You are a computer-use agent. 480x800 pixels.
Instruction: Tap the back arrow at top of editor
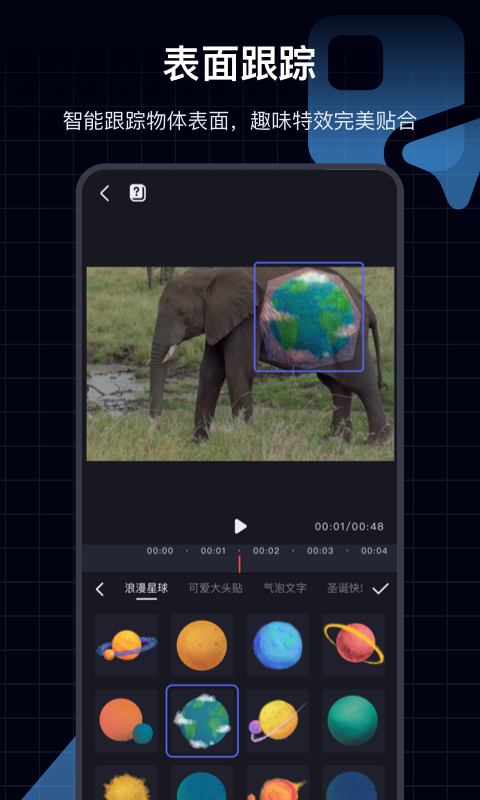105,193
